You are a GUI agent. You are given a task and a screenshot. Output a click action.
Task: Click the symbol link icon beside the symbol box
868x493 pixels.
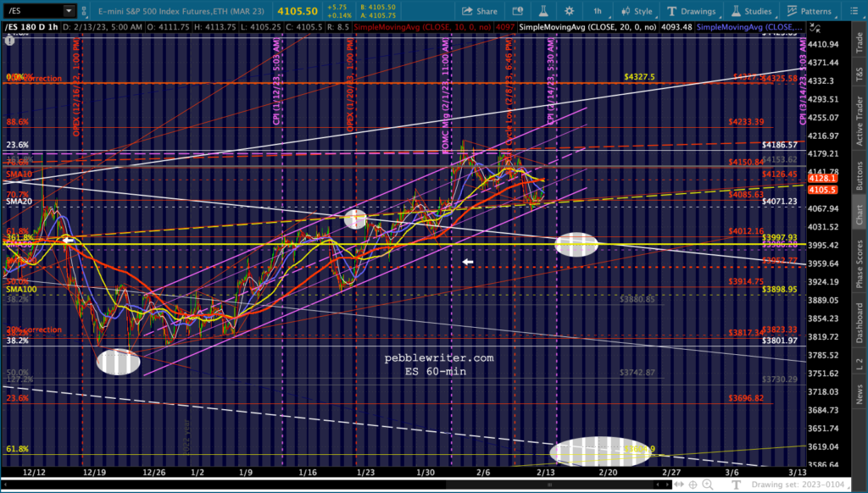coord(84,11)
